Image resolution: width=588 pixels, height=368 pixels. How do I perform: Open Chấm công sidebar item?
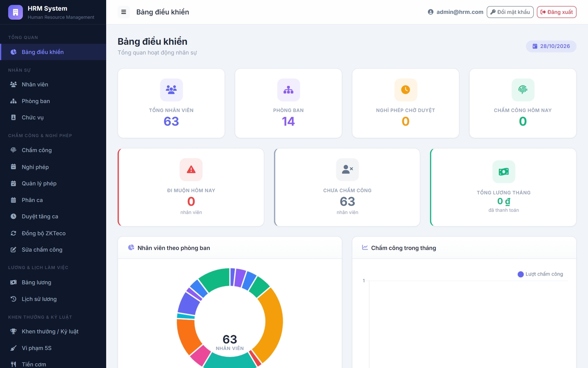tap(53, 150)
